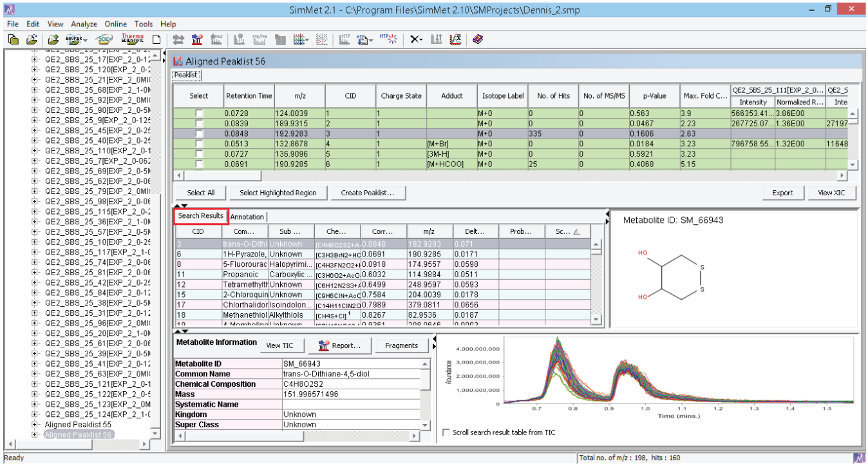Click the red and blue chart toolbar icon

[x=198, y=39]
